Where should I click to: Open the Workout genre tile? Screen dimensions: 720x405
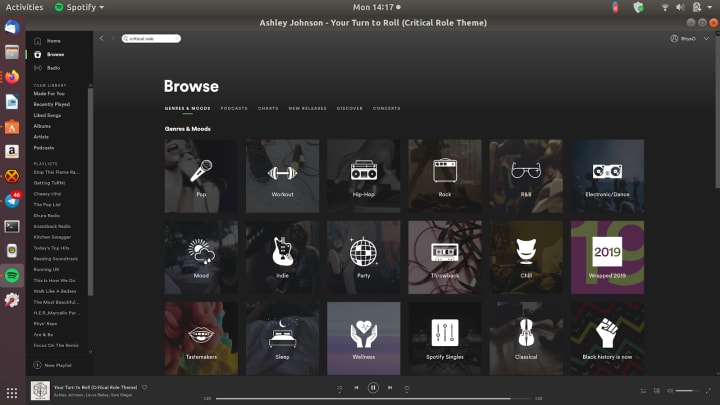pos(282,176)
